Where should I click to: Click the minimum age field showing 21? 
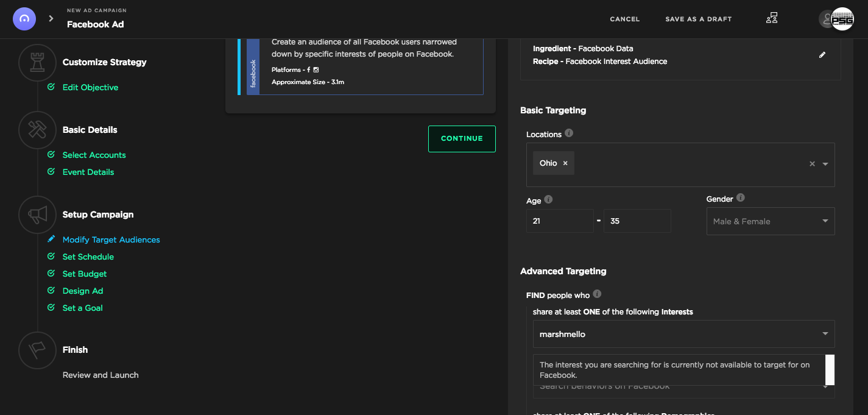pyautogui.click(x=560, y=221)
